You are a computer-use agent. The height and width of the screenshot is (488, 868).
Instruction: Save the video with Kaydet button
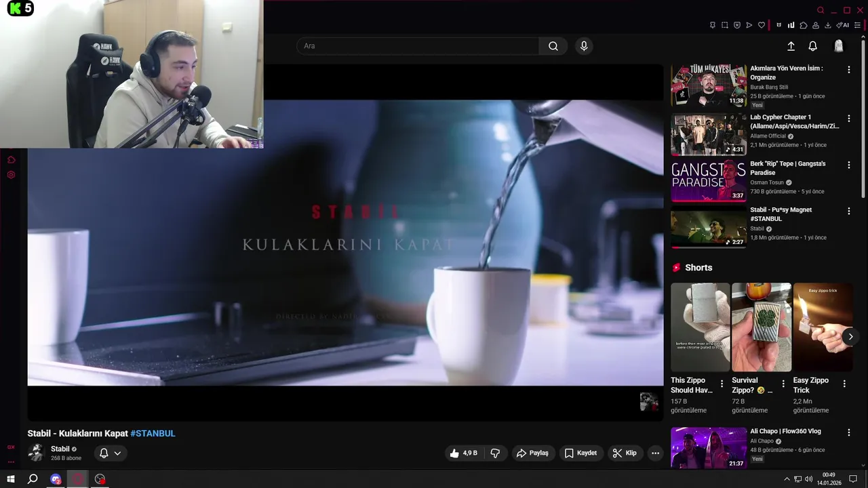(580, 453)
